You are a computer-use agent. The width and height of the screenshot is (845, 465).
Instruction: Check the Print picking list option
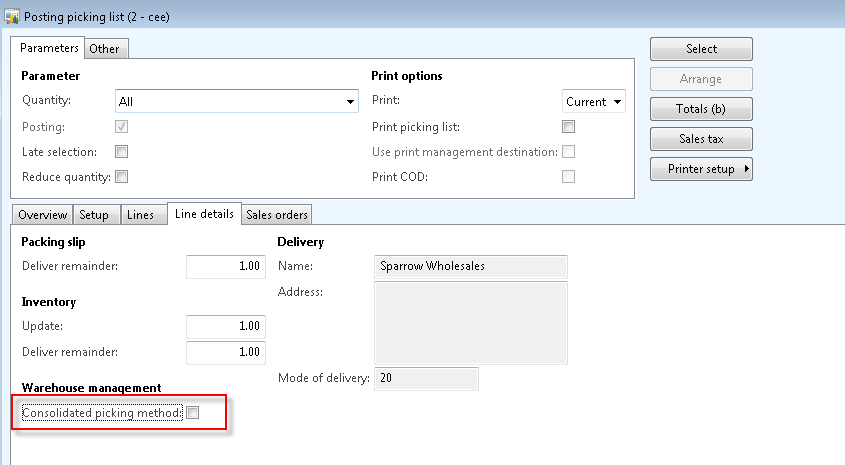568,127
